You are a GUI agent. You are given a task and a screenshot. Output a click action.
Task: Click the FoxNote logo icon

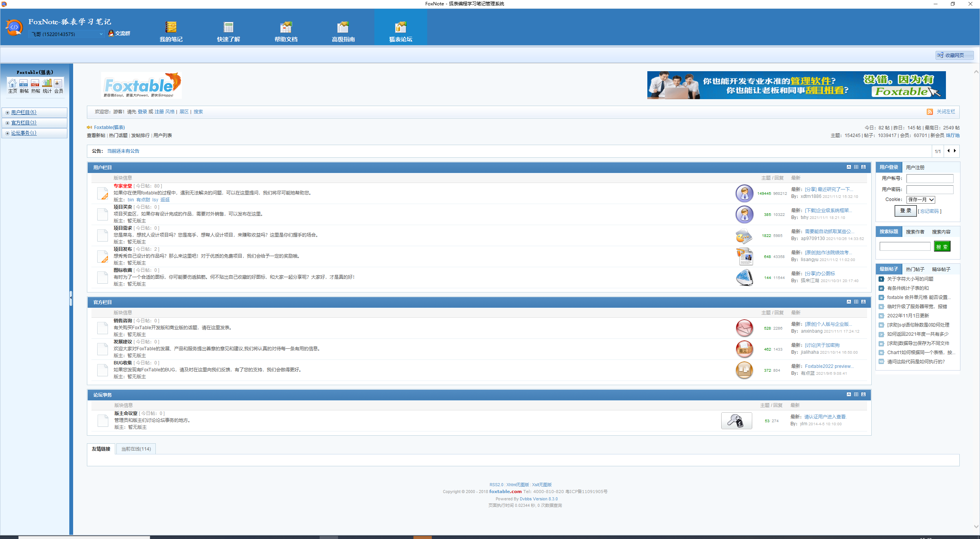click(x=14, y=28)
